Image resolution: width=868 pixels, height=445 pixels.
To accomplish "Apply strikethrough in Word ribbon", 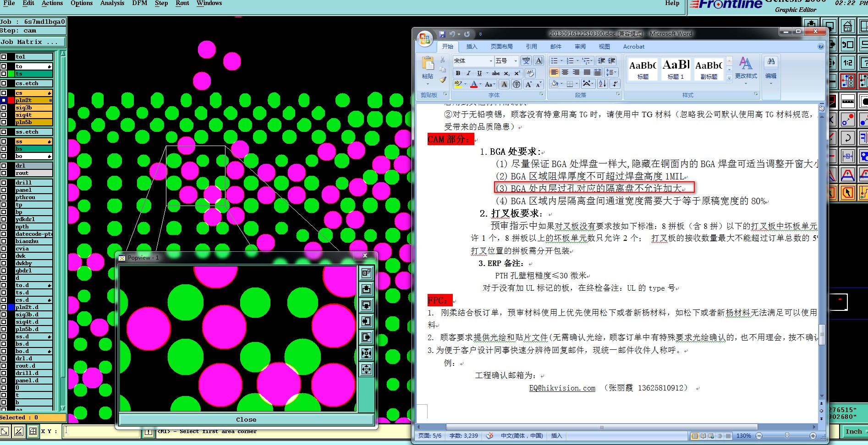I will (x=496, y=73).
